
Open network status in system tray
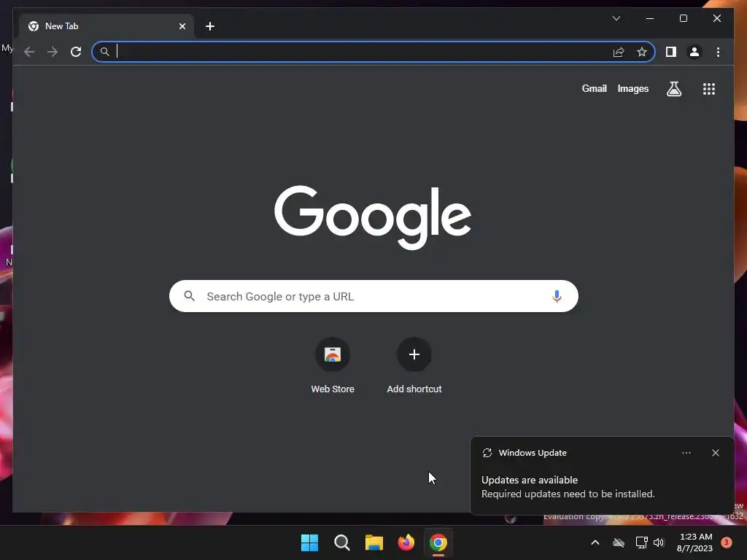(641, 542)
